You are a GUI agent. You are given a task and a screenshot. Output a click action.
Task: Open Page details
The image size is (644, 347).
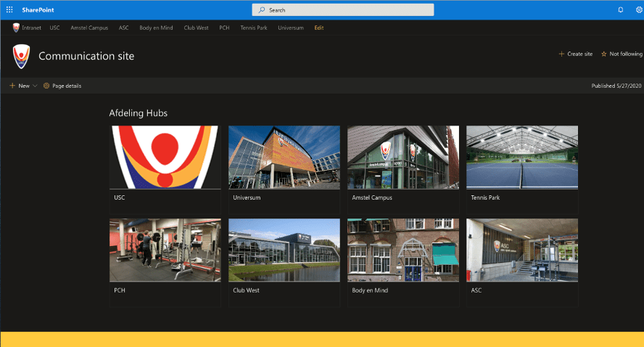62,86
